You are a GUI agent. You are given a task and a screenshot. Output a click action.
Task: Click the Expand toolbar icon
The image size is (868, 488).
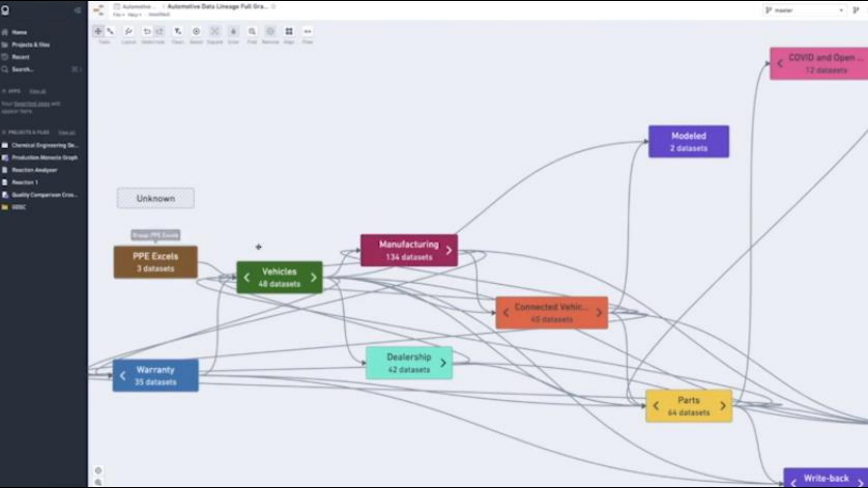click(x=215, y=31)
